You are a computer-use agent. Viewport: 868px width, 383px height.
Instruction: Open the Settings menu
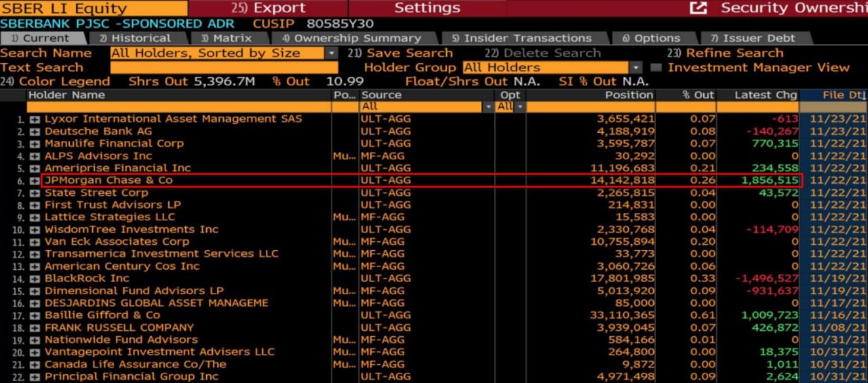(427, 8)
